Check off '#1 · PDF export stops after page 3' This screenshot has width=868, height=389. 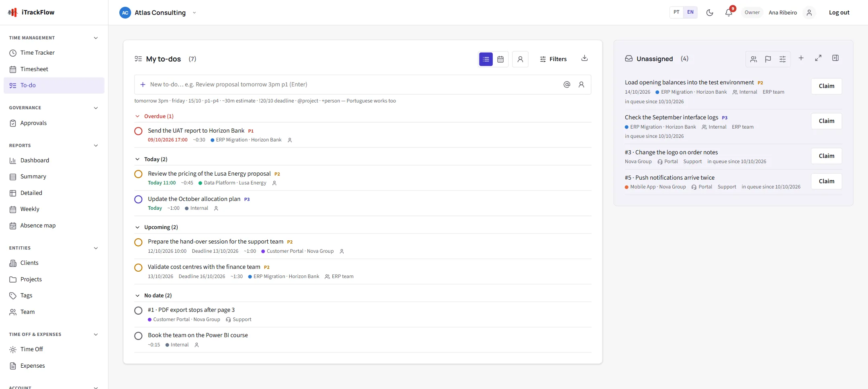pos(138,311)
